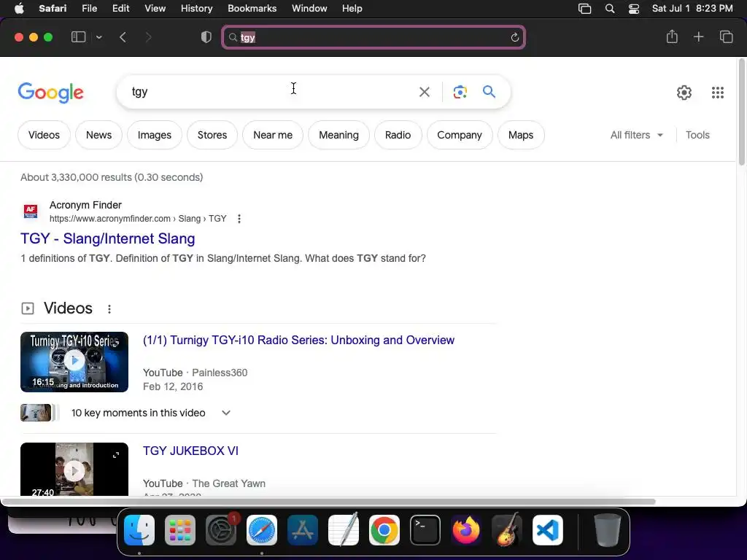747x560 pixels.
Task: Open Control Center in menu bar
Action: tap(634, 9)
